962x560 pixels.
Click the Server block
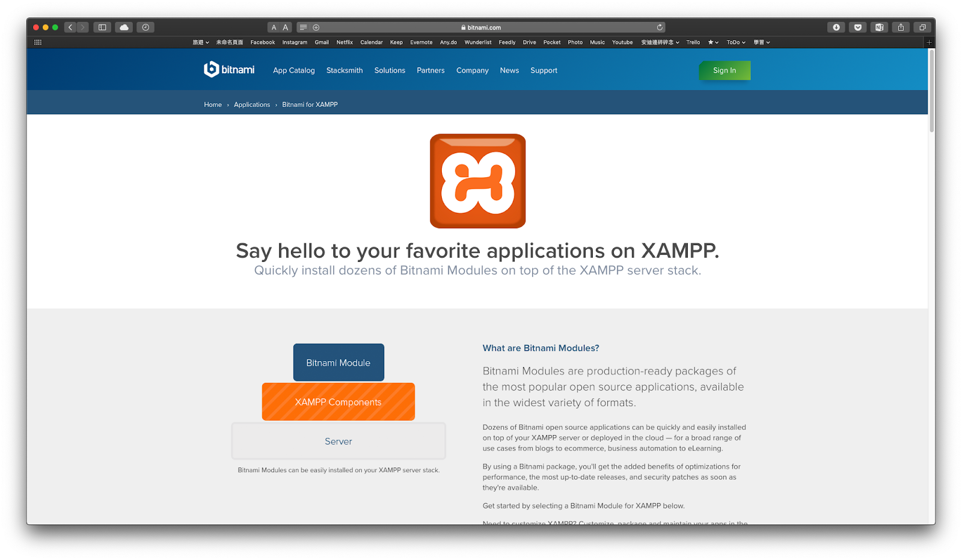coord(339,441)
